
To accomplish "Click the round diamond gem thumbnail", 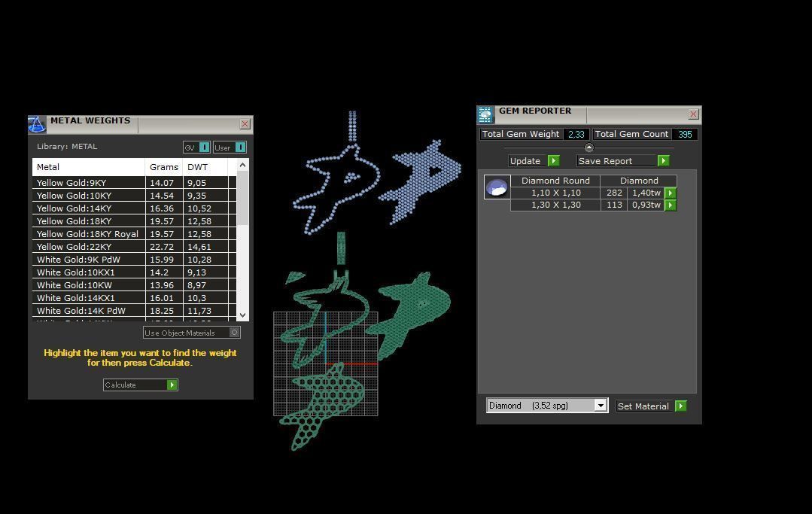I will coord(497,187).
